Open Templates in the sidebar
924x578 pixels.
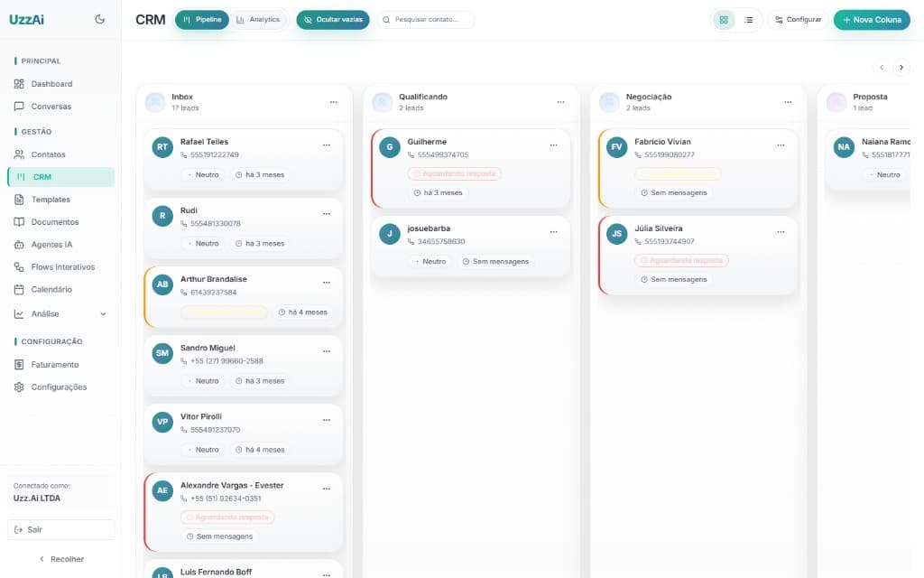(61, 200)
